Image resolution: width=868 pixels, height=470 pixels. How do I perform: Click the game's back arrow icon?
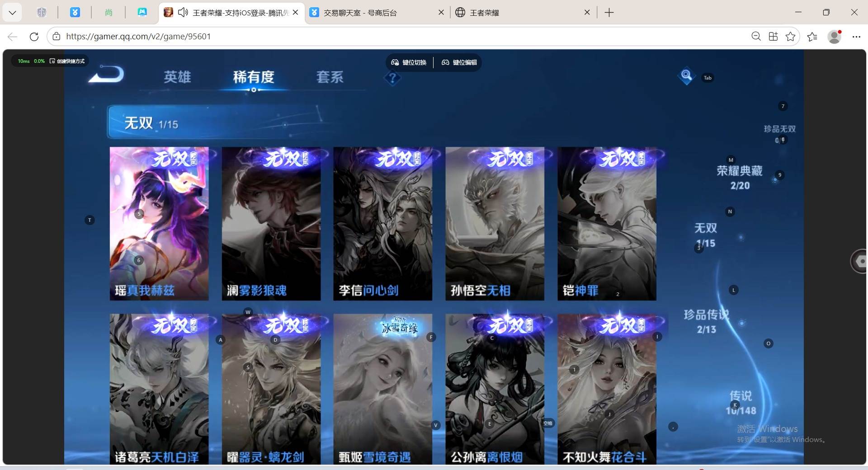point(106,75)
